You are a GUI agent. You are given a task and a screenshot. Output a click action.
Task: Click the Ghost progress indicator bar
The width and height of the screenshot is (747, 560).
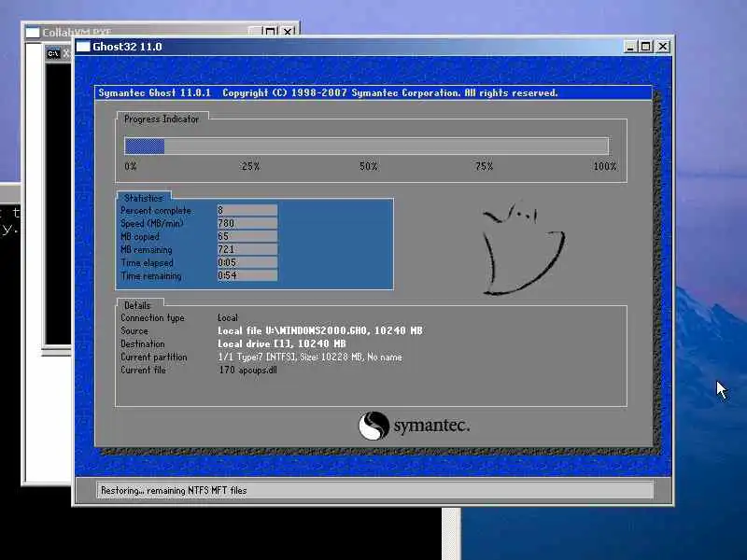366,146
